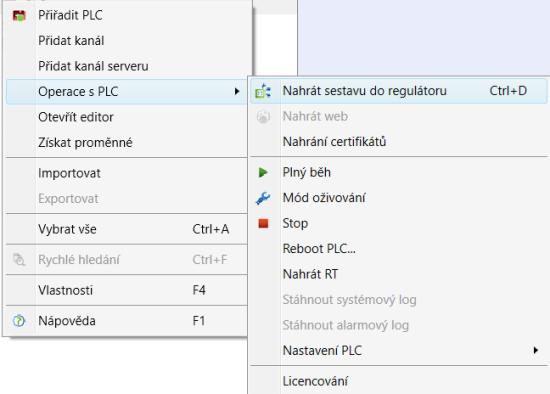
Task: Click the green Plný běh play icon
Action: point(263,172)
